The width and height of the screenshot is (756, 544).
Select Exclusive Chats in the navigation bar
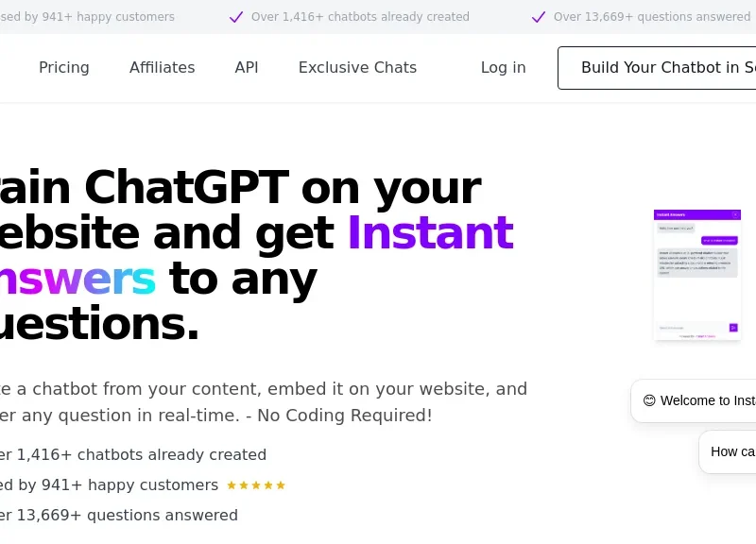(x=357, y=67)
